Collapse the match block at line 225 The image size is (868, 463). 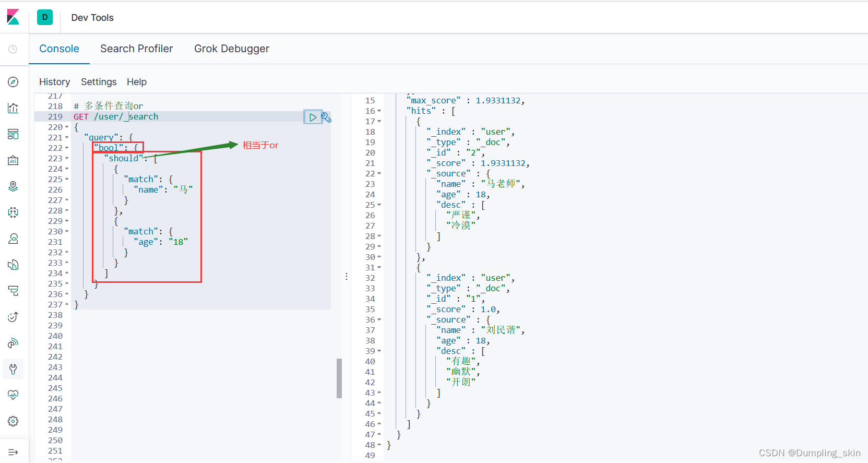pyautogui.click(x=67, y=180)
